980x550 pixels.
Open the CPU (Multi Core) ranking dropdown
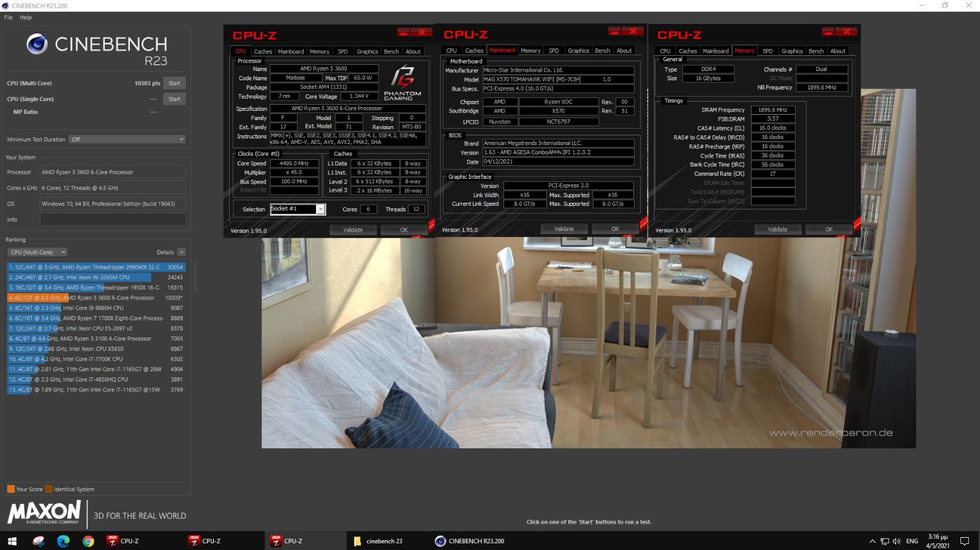pos(38,252)
